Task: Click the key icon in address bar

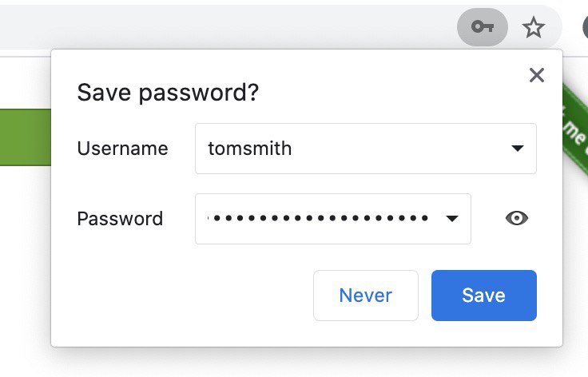Action: (x=483, y=27)
